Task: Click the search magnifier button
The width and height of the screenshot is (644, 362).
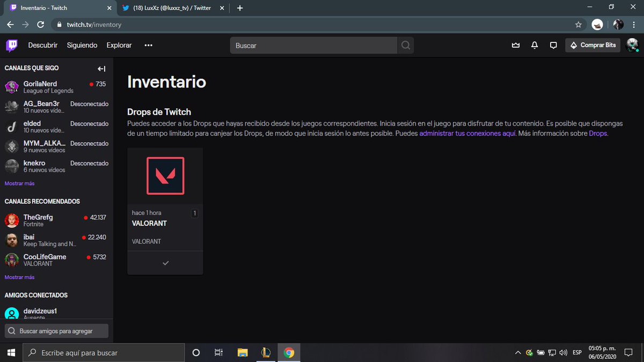Action: click(406, 46)
